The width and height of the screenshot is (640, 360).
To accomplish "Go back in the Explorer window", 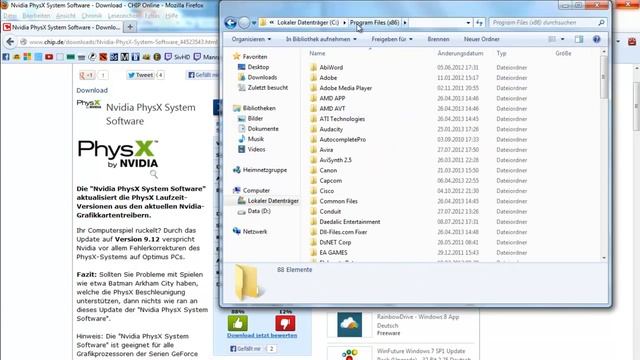I will 230,23.
